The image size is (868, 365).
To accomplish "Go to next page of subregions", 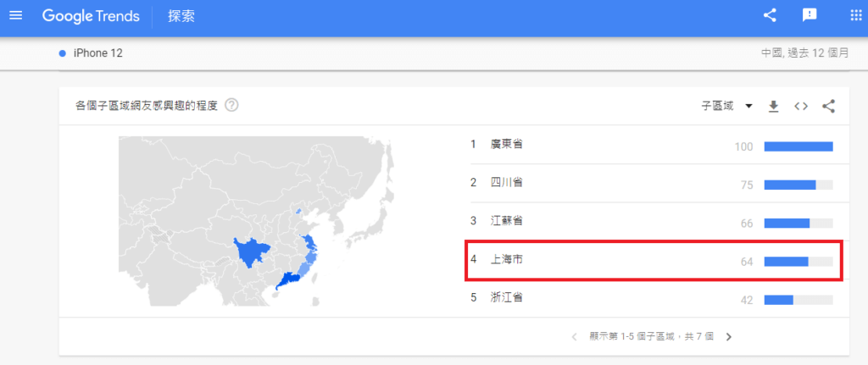I will coord(728,337).
